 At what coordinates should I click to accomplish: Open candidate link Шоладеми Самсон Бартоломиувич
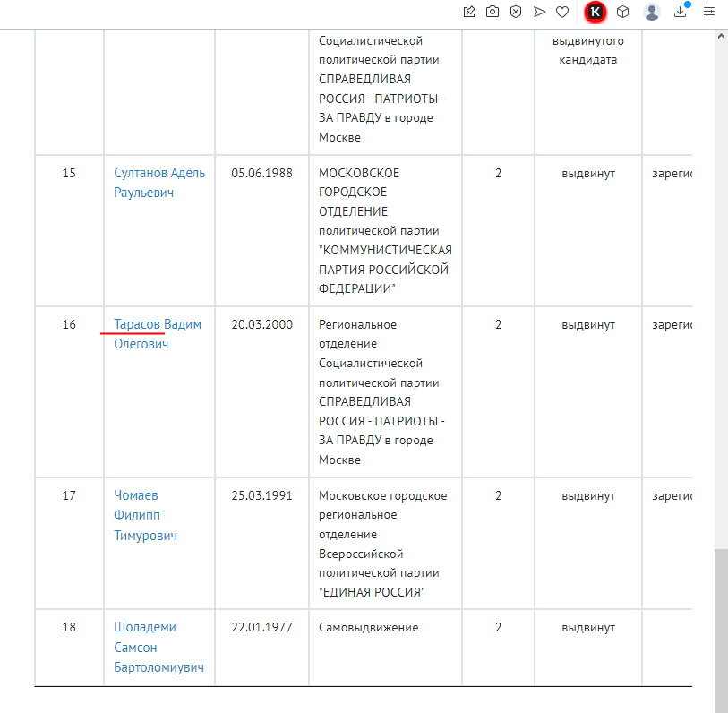click(158, 647)
